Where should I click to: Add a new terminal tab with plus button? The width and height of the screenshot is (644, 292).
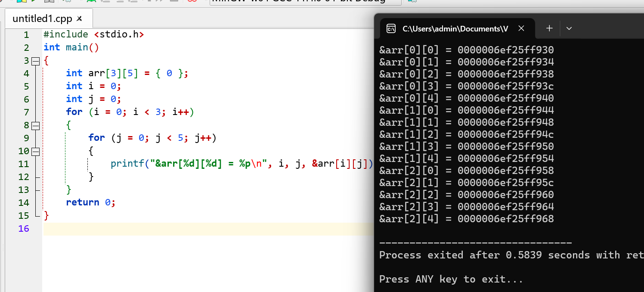(549, 28)
